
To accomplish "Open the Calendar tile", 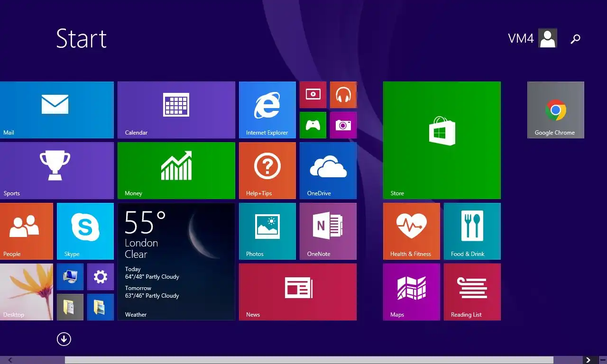I will 176,110.
